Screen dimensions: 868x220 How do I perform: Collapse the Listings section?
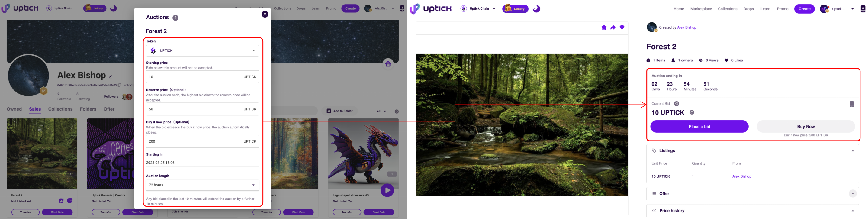point(853,151)
